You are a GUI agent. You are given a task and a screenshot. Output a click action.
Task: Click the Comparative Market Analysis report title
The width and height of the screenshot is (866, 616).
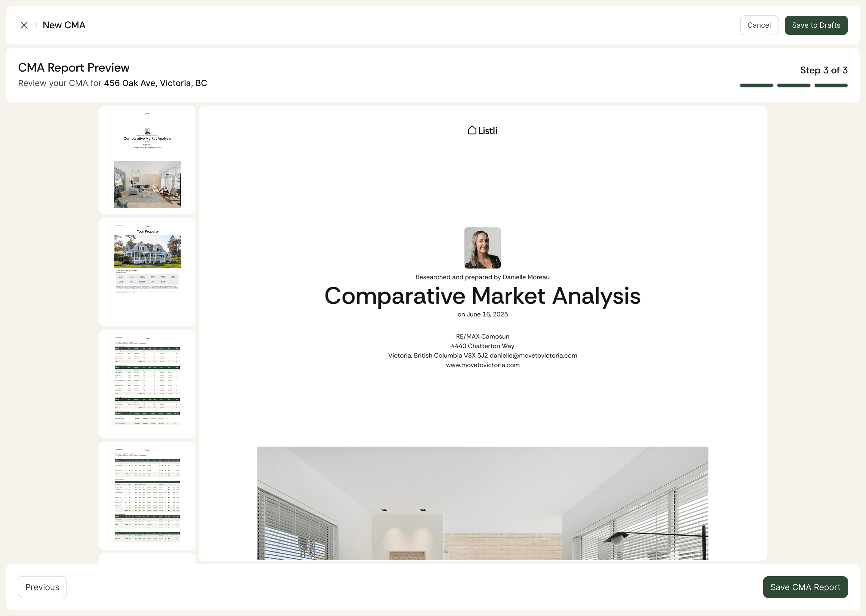tap(483, 296)
